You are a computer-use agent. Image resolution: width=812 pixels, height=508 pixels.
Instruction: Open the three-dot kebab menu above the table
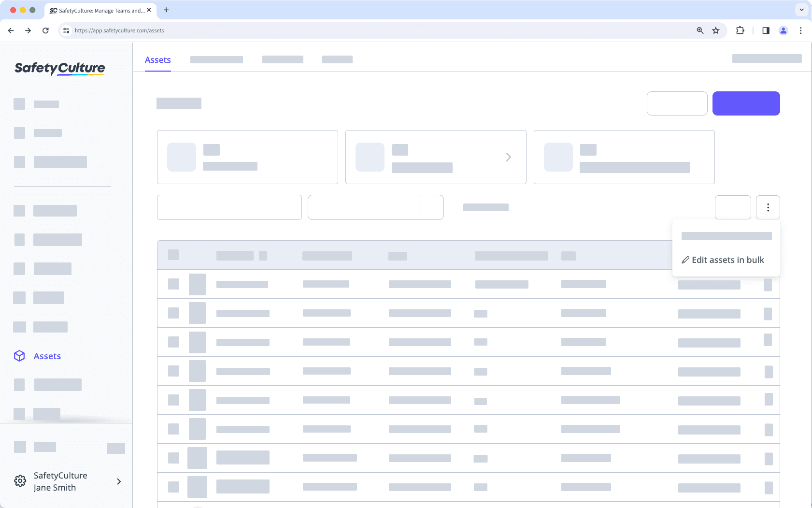[x=768, y=207]
